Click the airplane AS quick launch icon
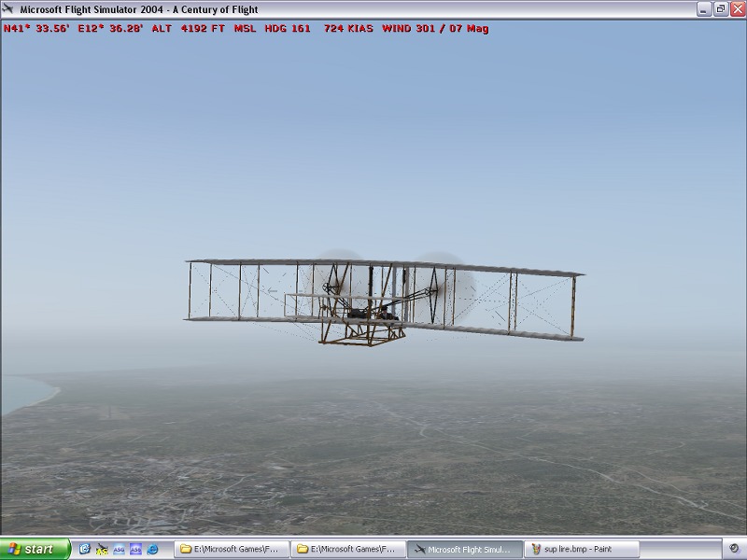 point(102,549)
